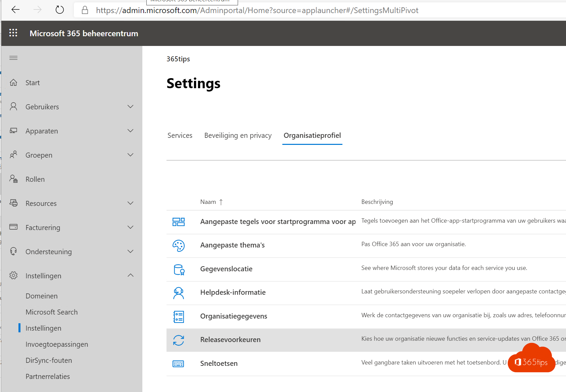Click the Groepen people icon
The image size is (566, 392).
point(13,155)
